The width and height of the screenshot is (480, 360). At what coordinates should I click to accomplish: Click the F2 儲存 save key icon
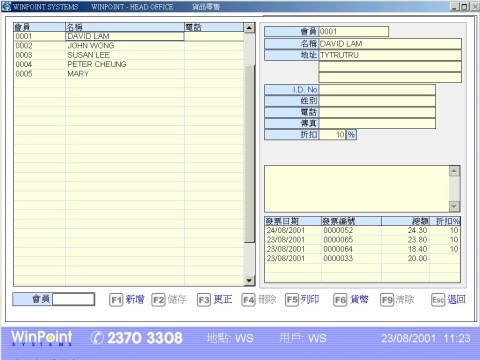pos(158,300)
